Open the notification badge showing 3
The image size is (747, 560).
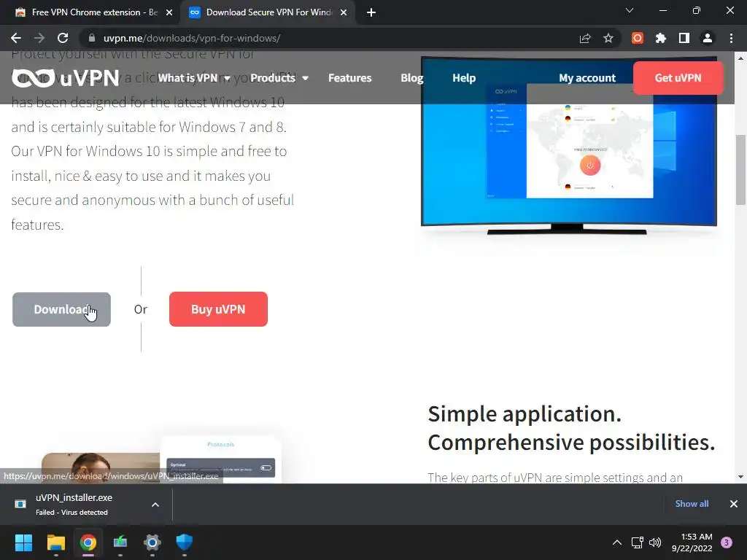tap(727, 542)
